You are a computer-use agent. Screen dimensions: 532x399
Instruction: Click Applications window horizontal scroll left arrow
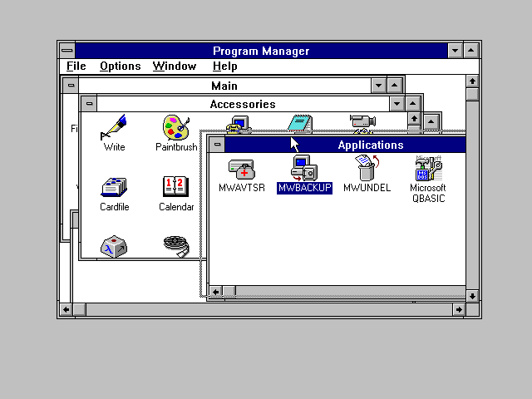click(216, 292)
